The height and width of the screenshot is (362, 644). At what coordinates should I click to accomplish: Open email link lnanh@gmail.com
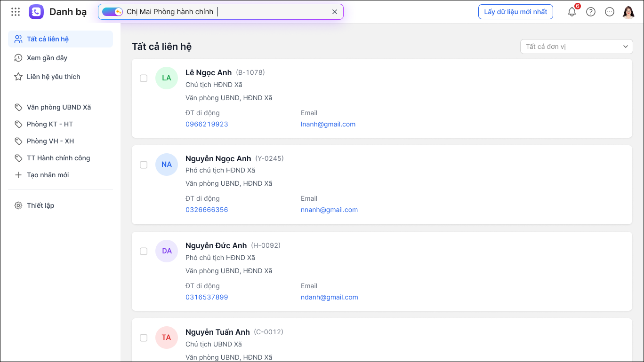[x=328, y=124]
